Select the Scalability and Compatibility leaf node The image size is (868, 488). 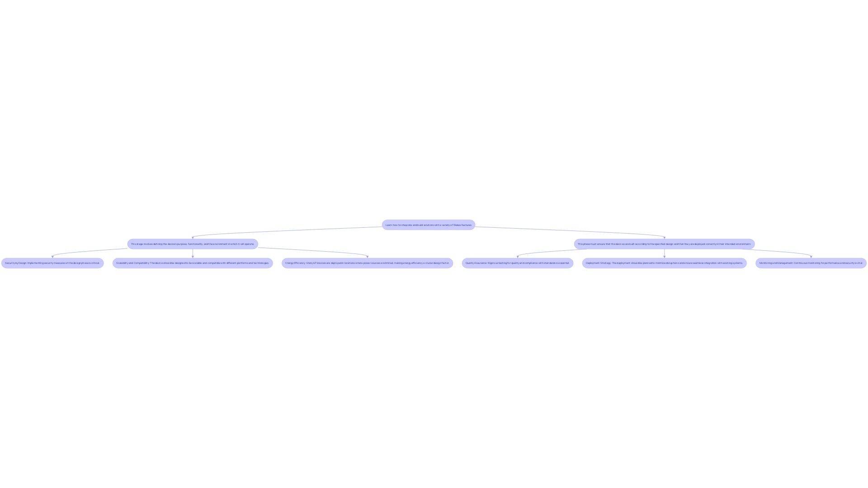193,263
